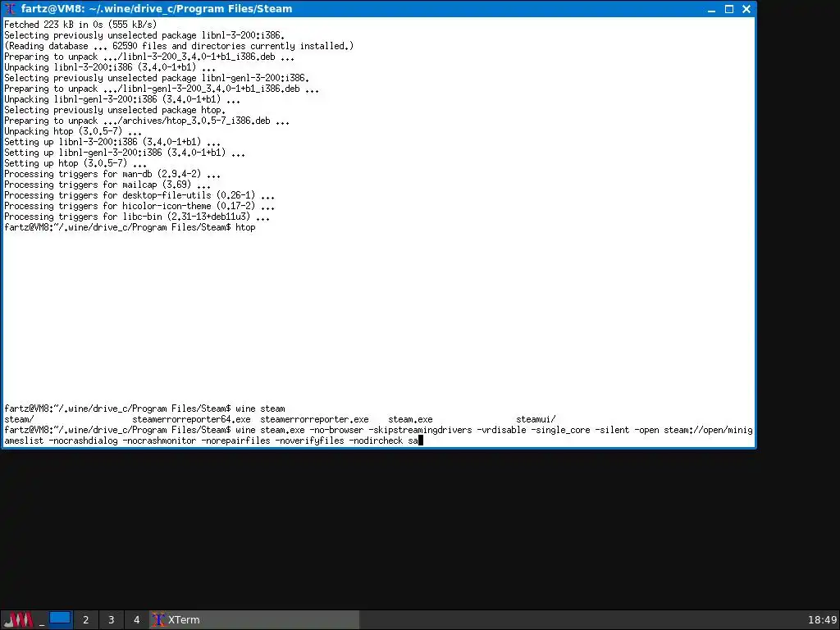840x630 pixels.
Task: Maximize the XTerm window
Action: 729,9
